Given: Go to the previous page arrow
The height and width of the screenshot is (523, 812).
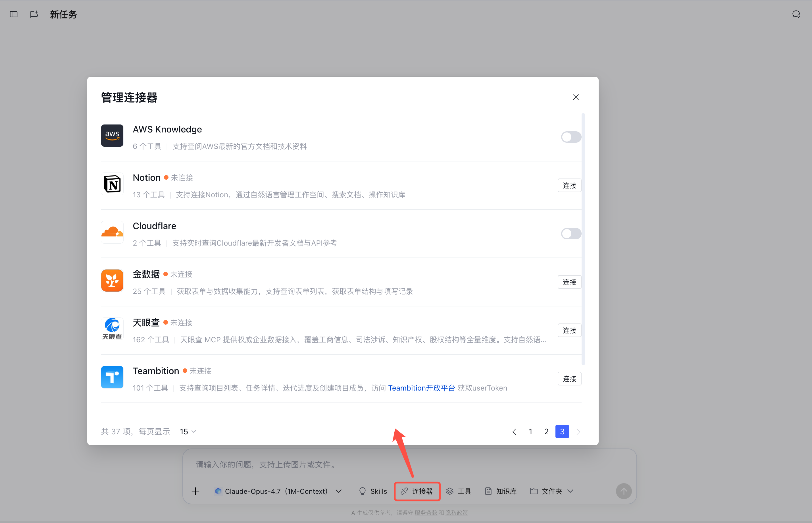Looking at the screenshot, I should pyautogui.click(x=514, y=431).
